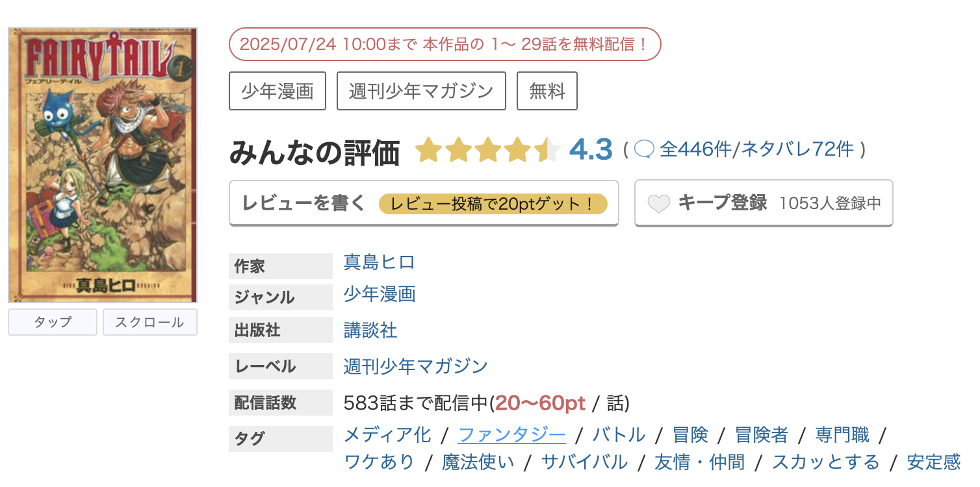This screenshot has width=980, height=487.
Task: Open the 少年漫画 genre link
Action: click(379, 294)
